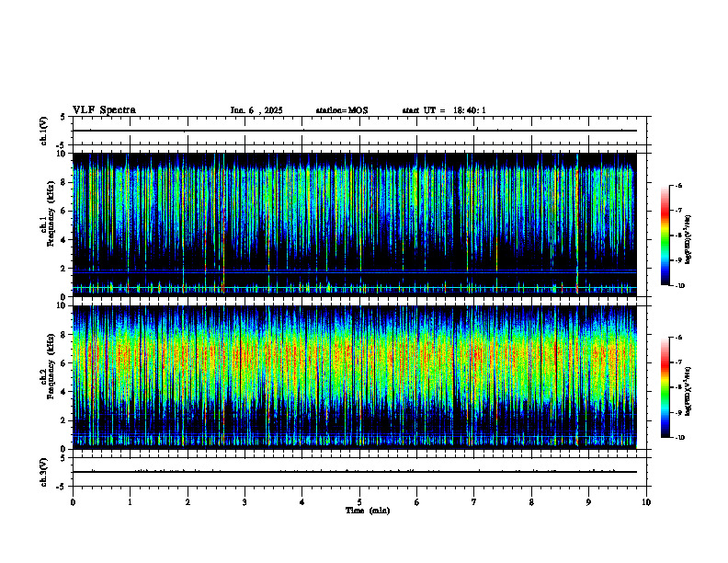Click the ch.3 voltage waveform trace
Image resolution: width=728 pixels, height=563 pixels.
point(354,472)
